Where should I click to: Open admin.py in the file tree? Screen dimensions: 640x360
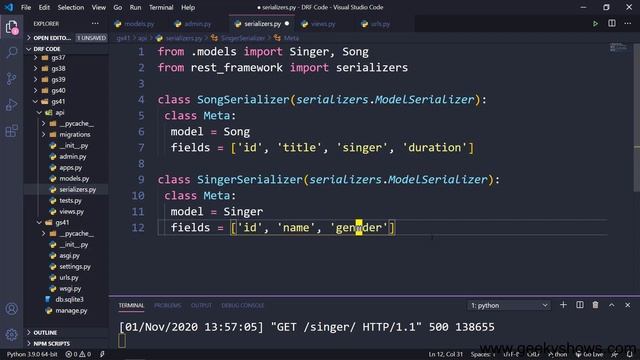point(73,157)
